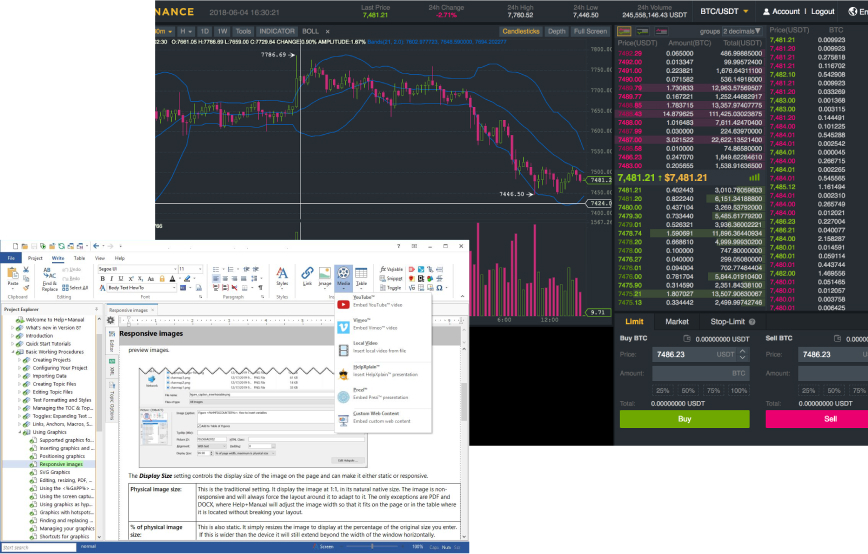Click the Logout link
This screenshot has width=868, height=554.
click(822, 11)
